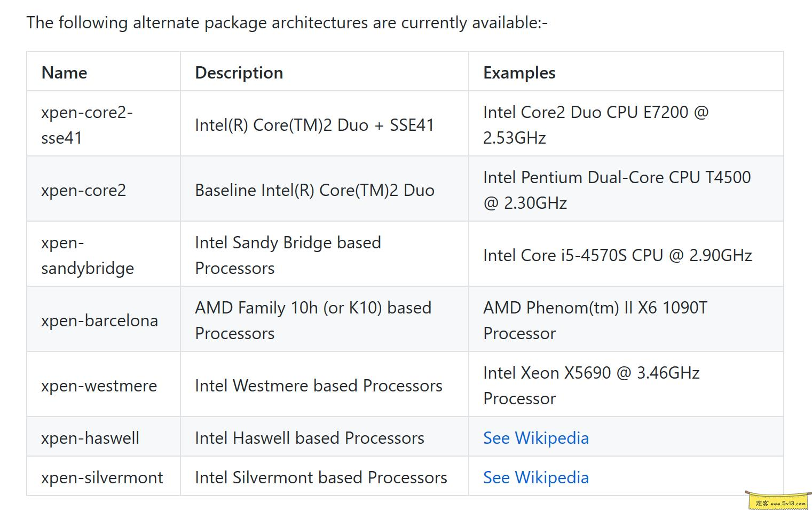The height and width of the screenshot is (510, 812).
Task: Click the Examples column header
Action: (519, 73)
